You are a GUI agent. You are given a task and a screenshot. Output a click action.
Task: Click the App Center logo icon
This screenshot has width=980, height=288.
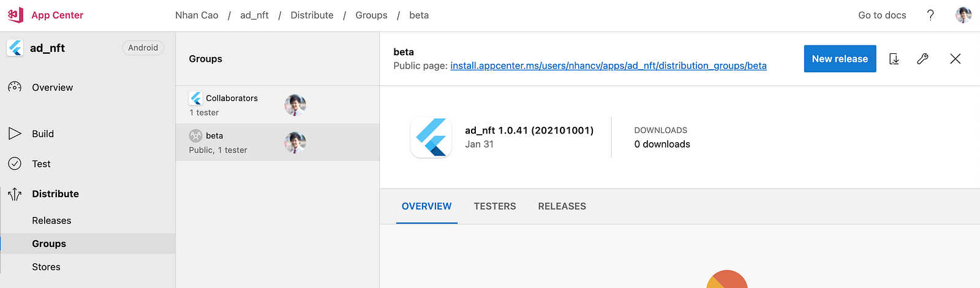tap(15, 15)
